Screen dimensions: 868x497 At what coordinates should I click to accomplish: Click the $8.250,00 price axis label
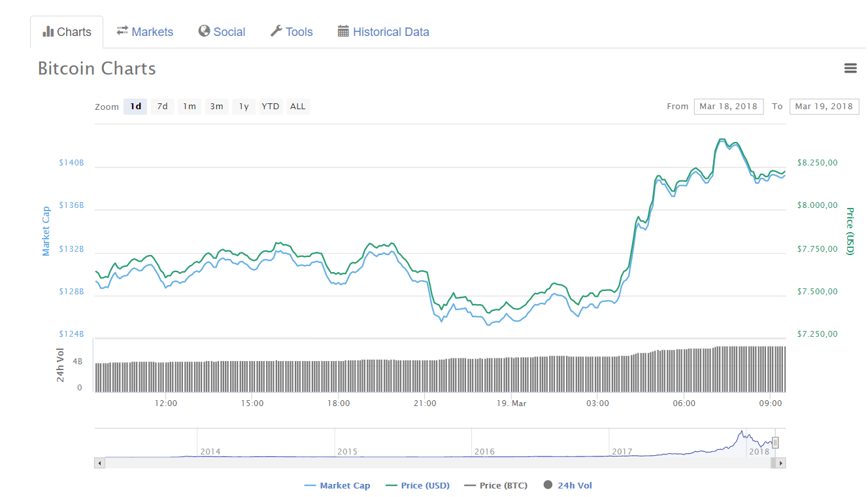click(817, 162)
